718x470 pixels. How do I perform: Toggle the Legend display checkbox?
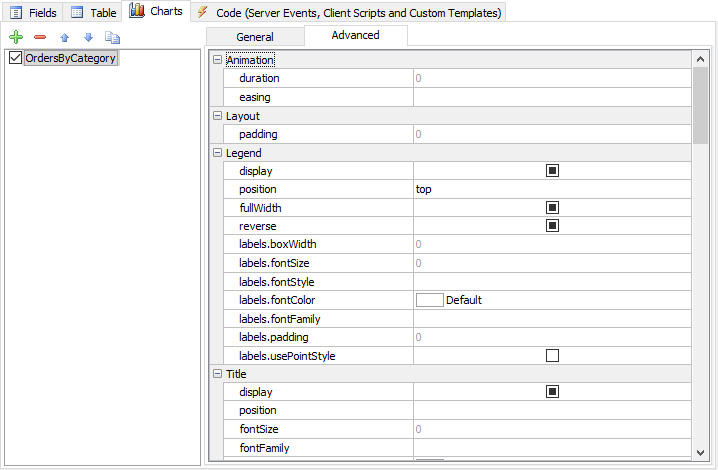[552, 171]
